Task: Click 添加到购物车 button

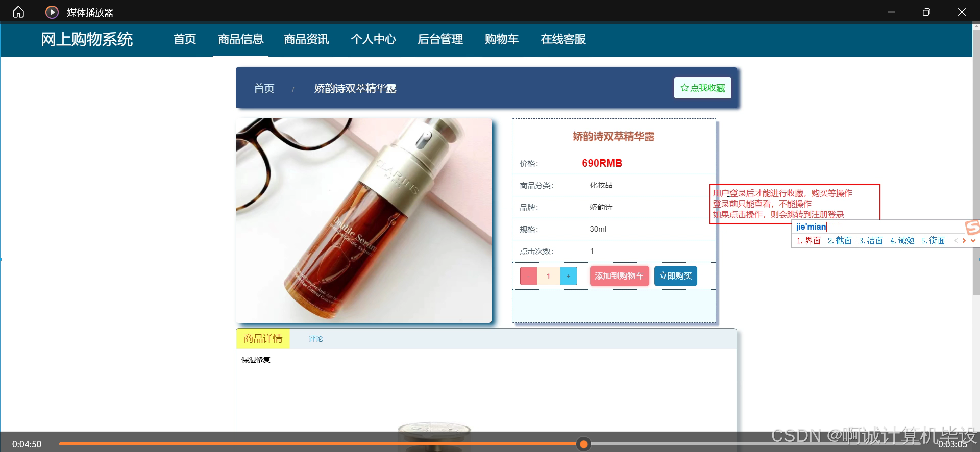Action: pyautogui.click(x=619, y=276)
